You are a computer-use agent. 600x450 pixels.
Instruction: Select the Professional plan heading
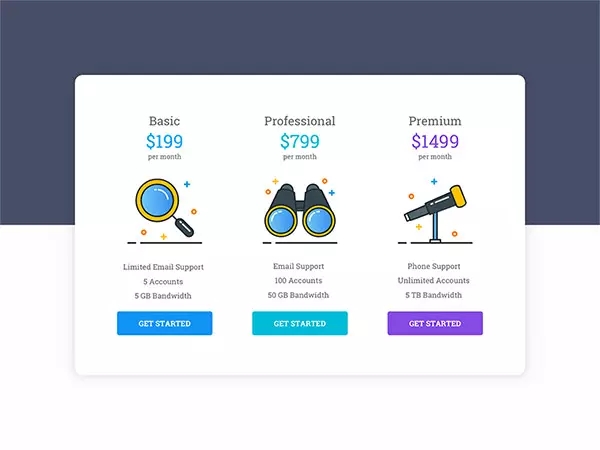300,121
